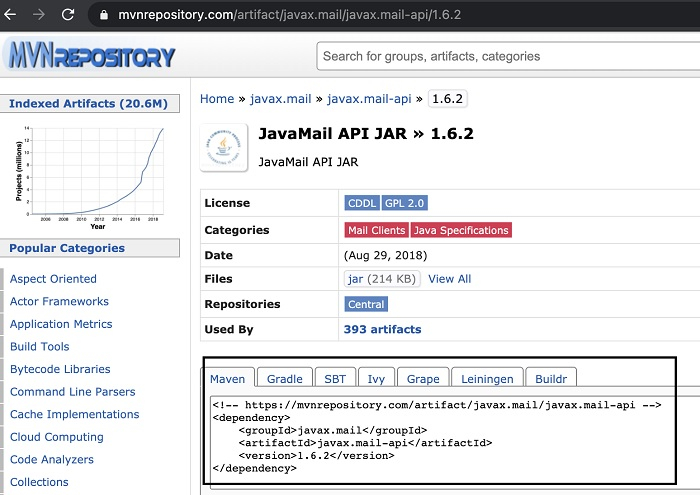Open Build Tools category
700x495 pixels.
point(40,347)
